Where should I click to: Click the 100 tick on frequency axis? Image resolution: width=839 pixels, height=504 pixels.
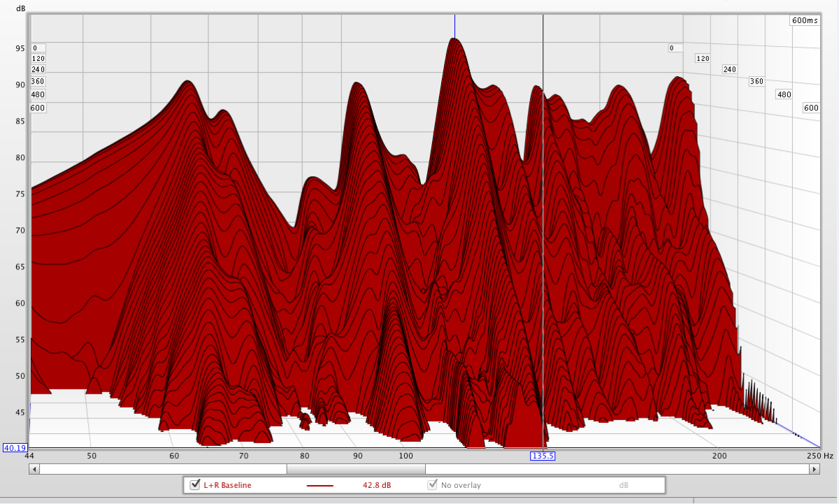(x=406, y=456)
